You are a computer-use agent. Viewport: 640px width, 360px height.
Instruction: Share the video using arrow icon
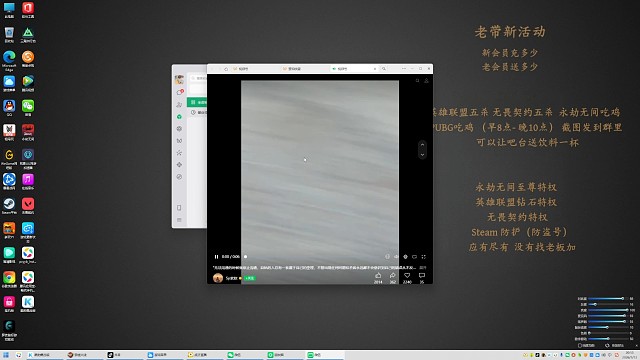(x=393, y=276)
